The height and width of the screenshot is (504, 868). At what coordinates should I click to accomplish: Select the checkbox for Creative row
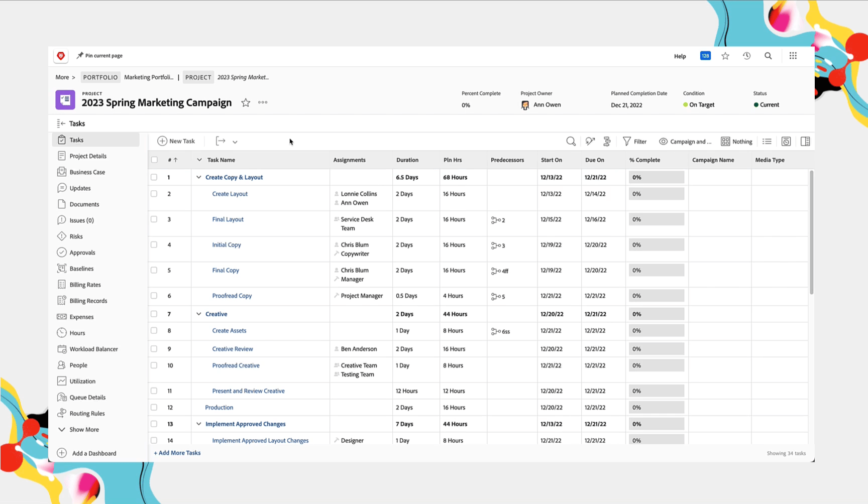tap(154, 314)
